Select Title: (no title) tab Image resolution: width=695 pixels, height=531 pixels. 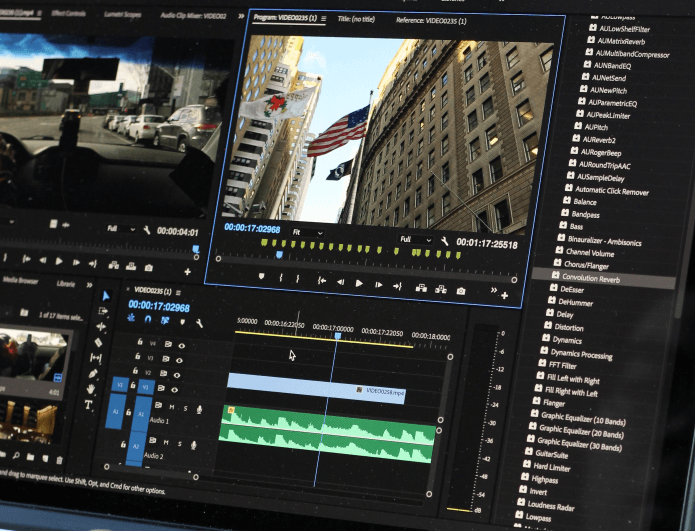pos(356,19)
